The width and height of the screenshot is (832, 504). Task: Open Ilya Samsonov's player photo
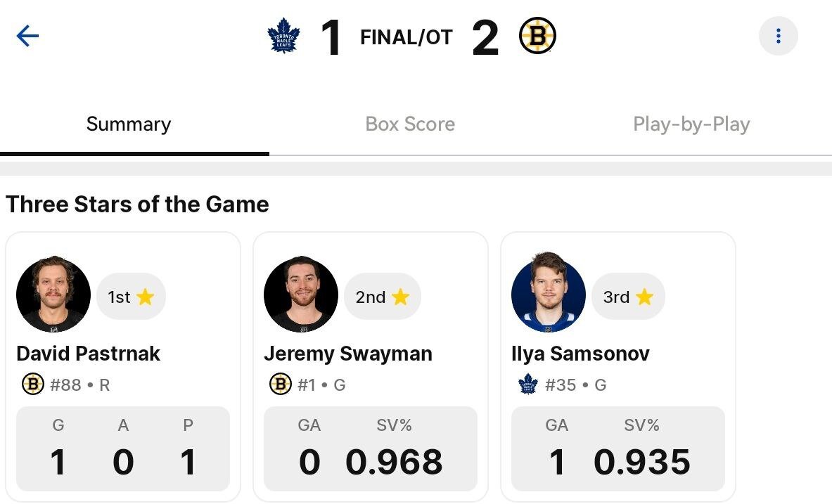(549, 294)
